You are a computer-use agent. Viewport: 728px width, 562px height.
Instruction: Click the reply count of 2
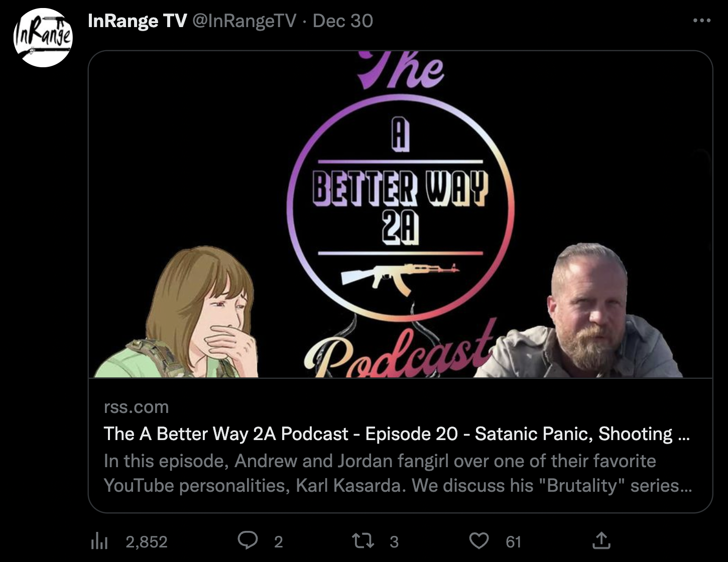click(279, 542)
